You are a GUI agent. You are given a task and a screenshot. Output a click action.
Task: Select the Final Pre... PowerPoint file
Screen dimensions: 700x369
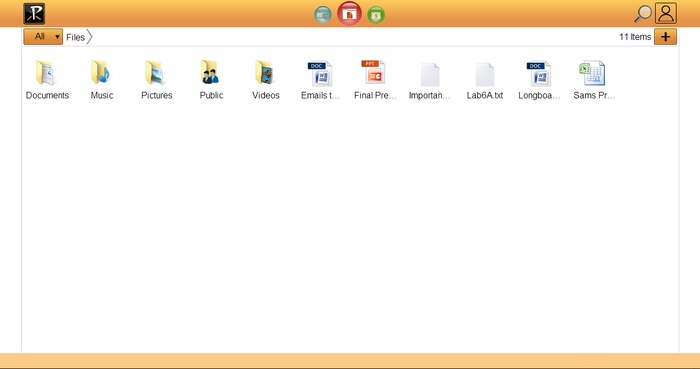coord(375,80)
